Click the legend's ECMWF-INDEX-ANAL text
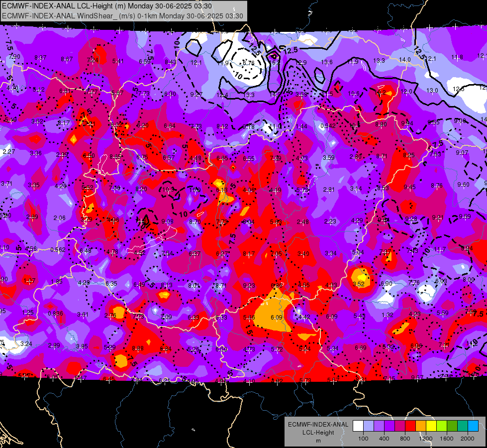487x448 pixels. pos(318,425)
